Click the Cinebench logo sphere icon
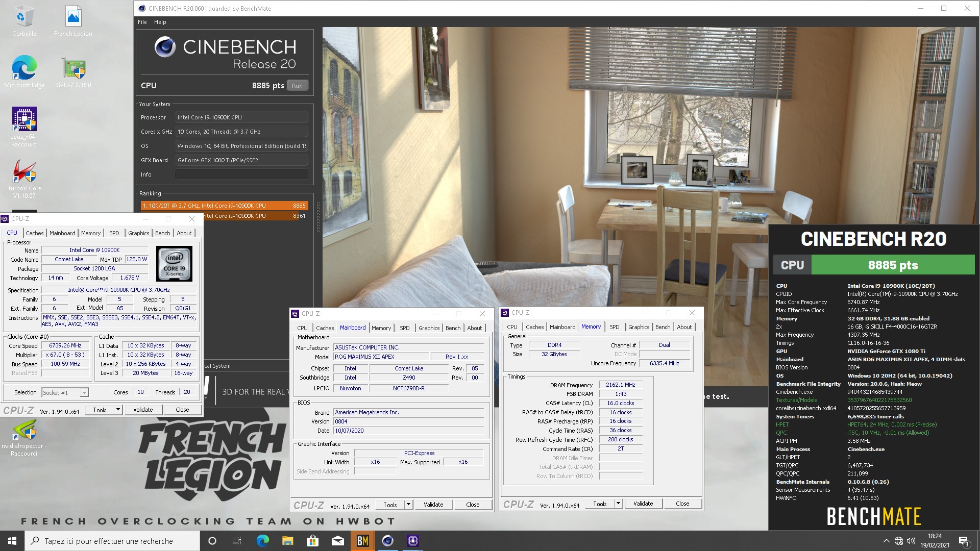Viewport: 980px width, 551px height. (165, 47)
